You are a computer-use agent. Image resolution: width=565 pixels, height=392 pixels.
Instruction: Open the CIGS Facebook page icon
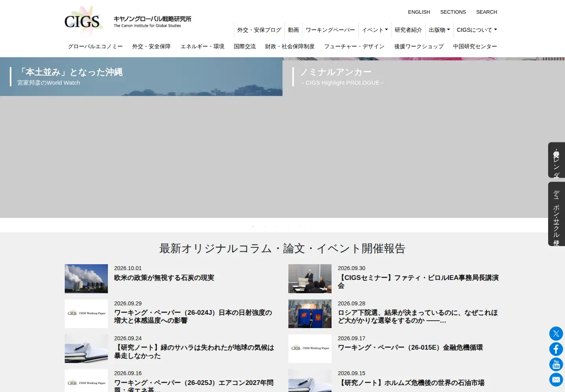(x=556, y=349)
